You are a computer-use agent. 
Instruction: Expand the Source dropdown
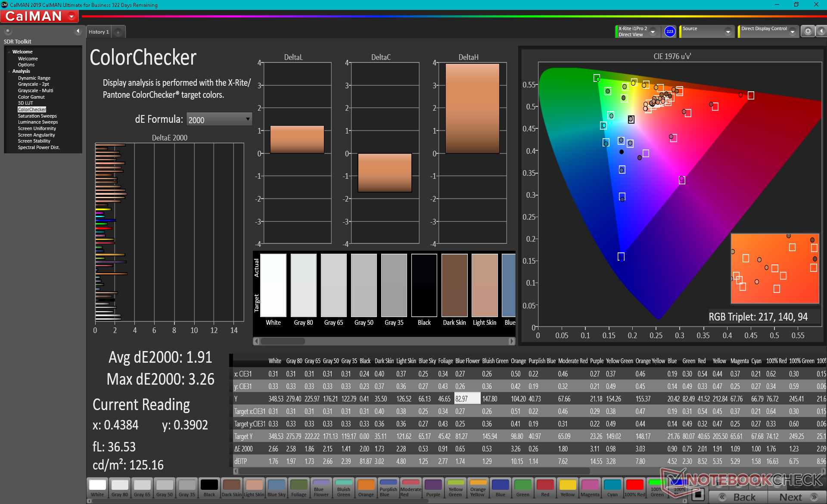pyautogui.click(x=728, y=32)
